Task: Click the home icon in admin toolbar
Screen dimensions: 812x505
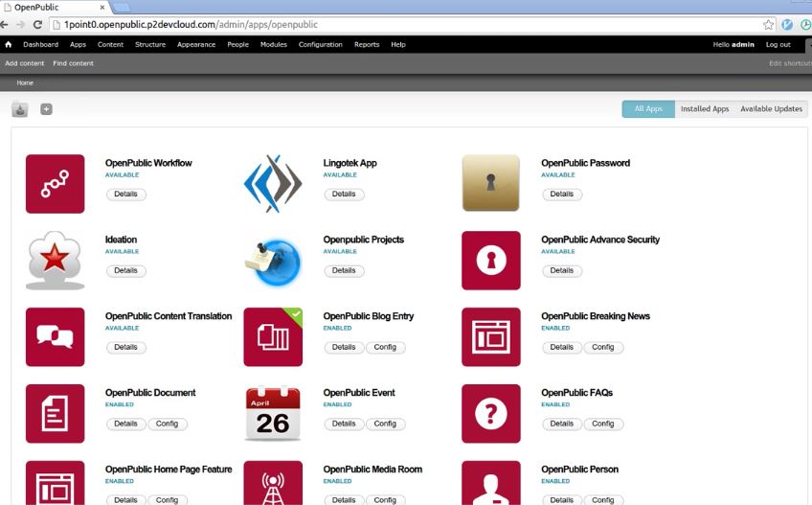Action: pos(9,45)
